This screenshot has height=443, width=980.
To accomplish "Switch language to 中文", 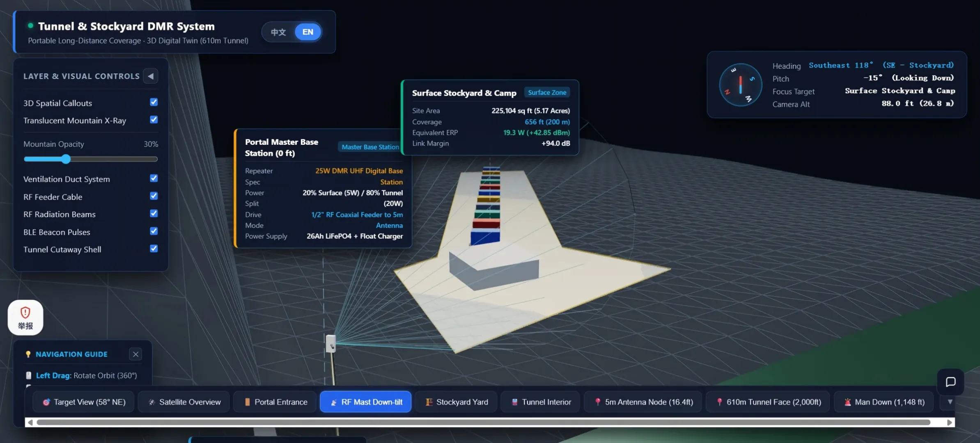I will 278,32.
